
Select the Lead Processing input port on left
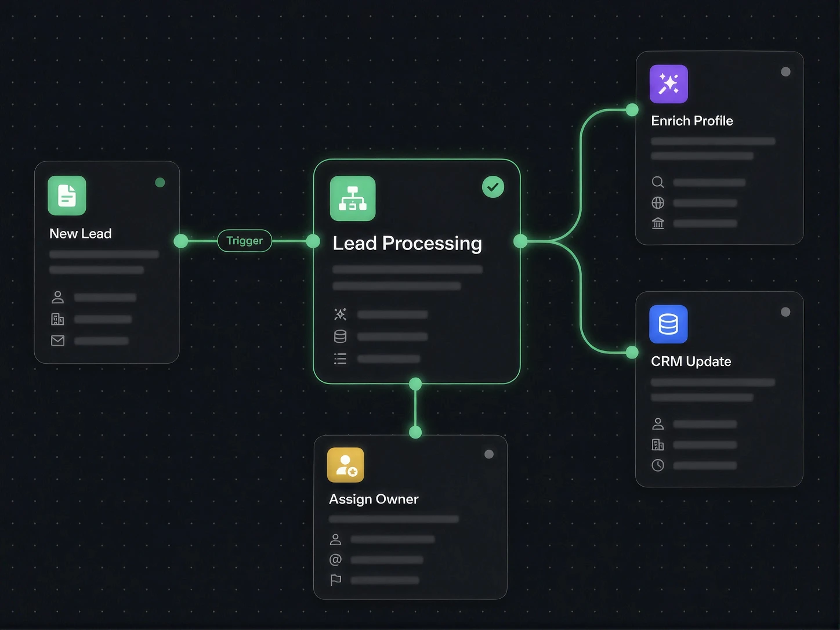coord(313,241)
